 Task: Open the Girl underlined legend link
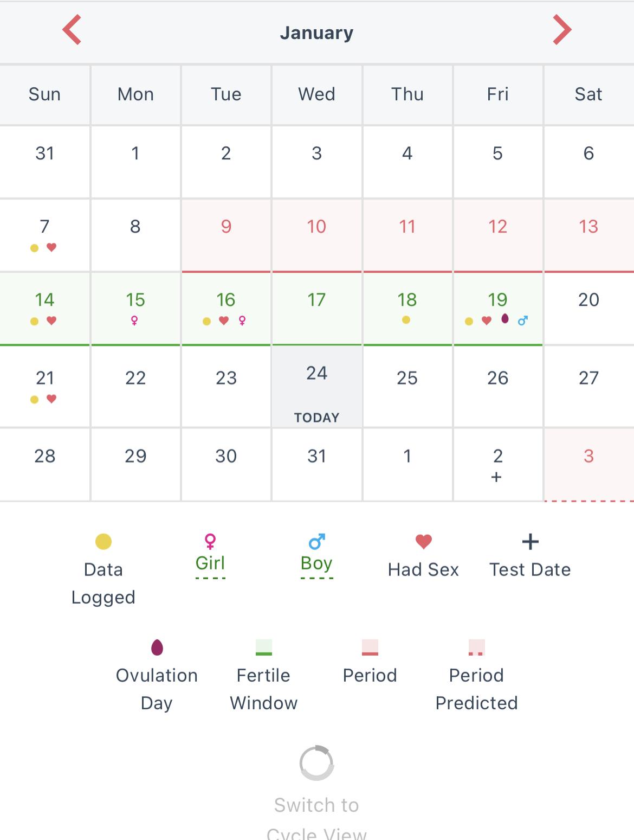[210, 563]
